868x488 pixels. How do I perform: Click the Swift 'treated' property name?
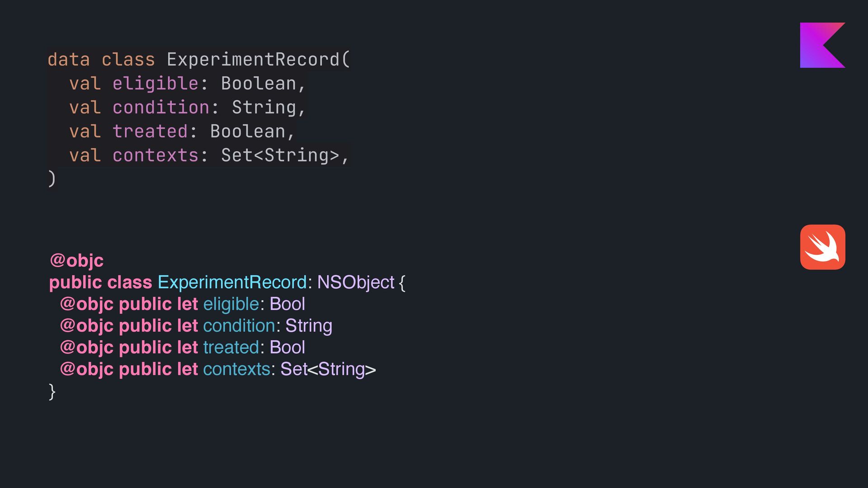(x=231, y=347)
